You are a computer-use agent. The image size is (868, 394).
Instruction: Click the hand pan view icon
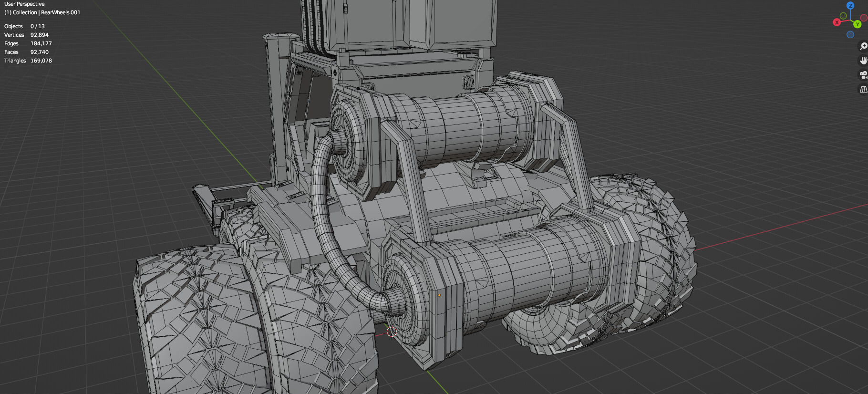pos(863,61)
